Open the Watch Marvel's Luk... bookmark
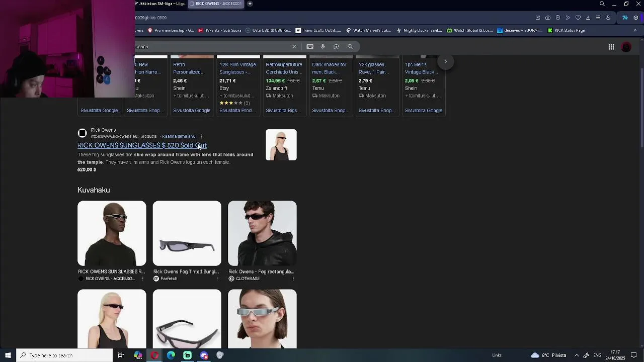The image size is (644, 362). (369, 30)
